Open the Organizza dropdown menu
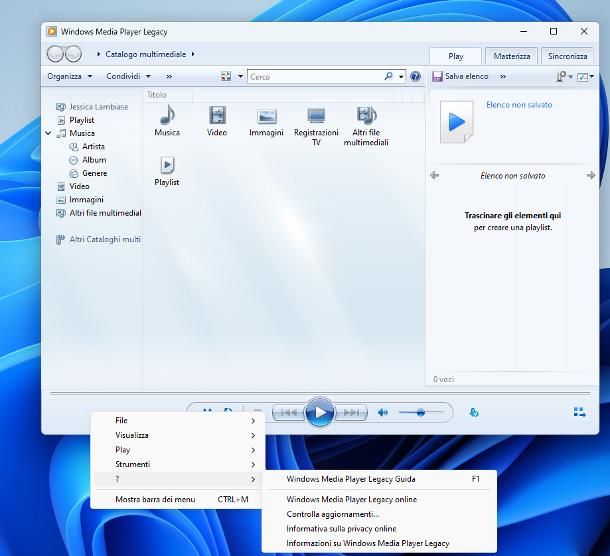Image resolution: width=610 pixels, height=556 pixels. tap(69, 76)
